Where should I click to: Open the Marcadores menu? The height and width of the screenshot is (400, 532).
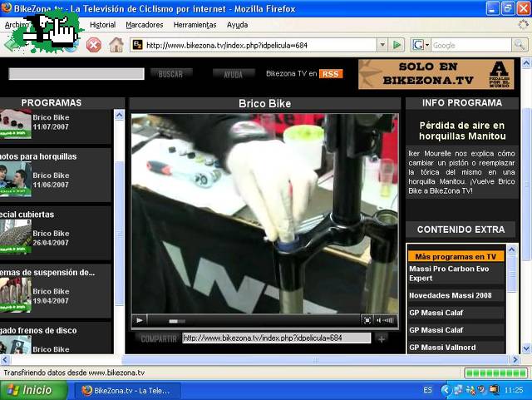(x=145, y=25)
